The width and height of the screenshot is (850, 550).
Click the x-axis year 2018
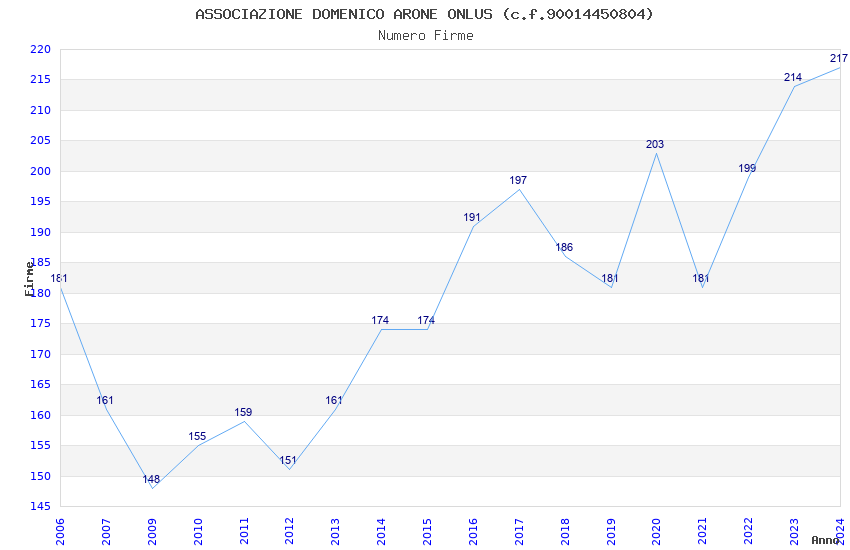coord(565,532)
